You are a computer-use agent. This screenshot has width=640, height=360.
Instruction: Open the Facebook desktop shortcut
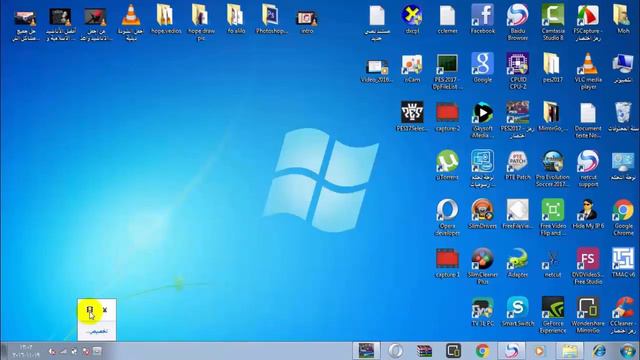(482, 19)
